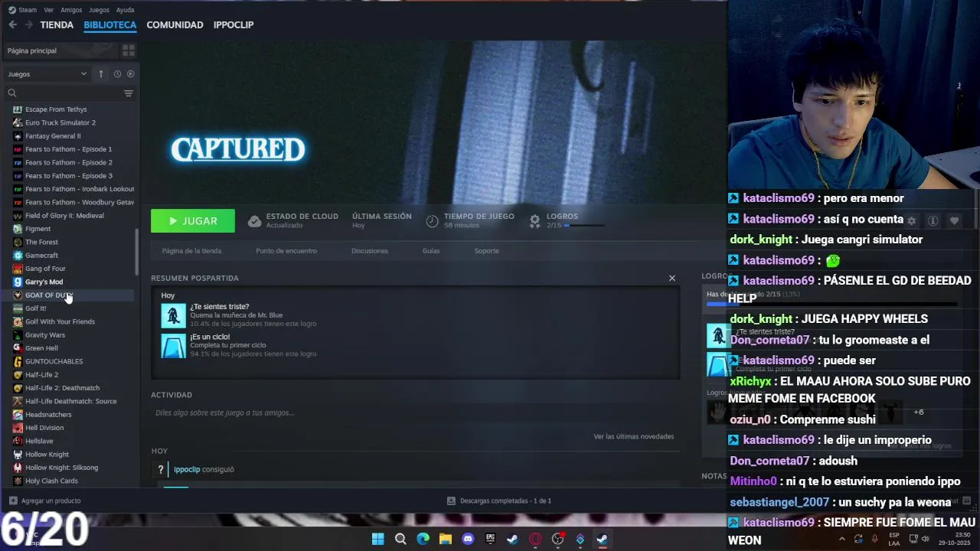Open Discord from the taskbar
Image resolution: width=980 pixels, height=551 pixels.
tap(468, 539)
